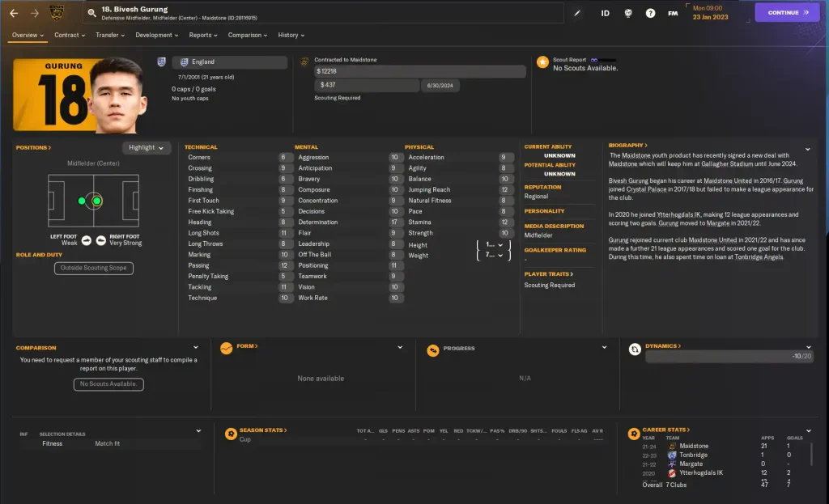Open the Dynamics heading link
Viewport: 829px width, 504px height.
click(663, 346)
